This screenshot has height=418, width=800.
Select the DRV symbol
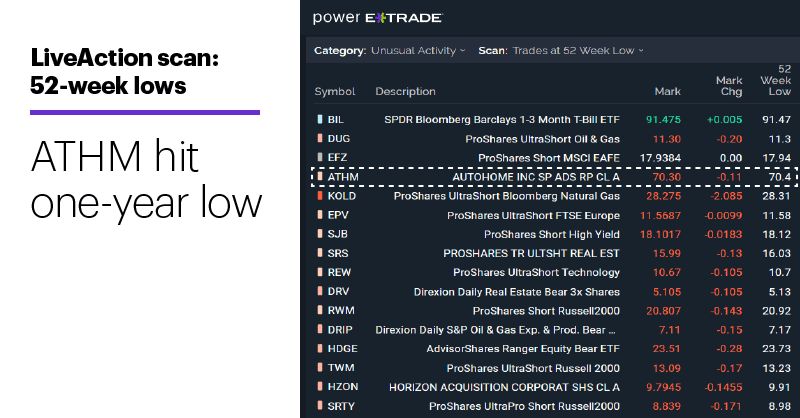coord(338,291)
